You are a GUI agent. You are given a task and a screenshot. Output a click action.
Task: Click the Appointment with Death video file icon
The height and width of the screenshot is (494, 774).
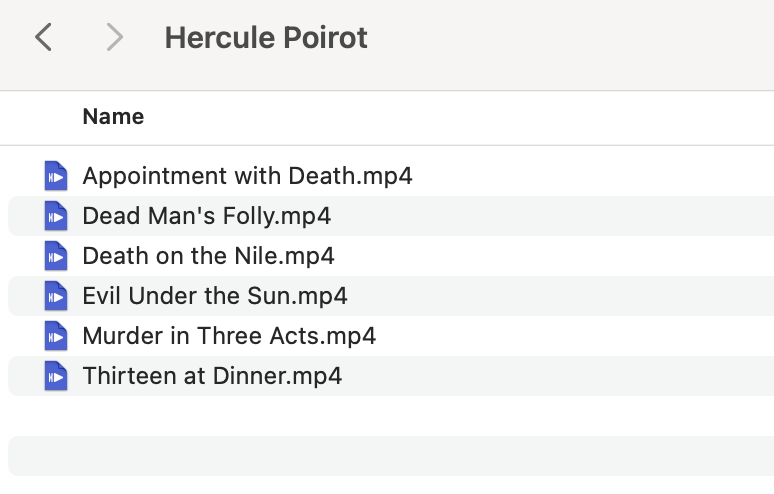(56, 176)
